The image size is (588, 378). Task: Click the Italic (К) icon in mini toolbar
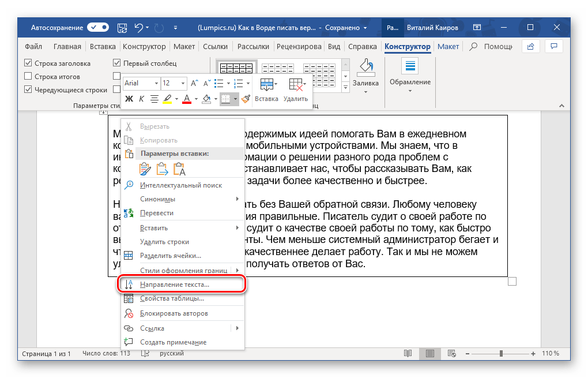141,99
